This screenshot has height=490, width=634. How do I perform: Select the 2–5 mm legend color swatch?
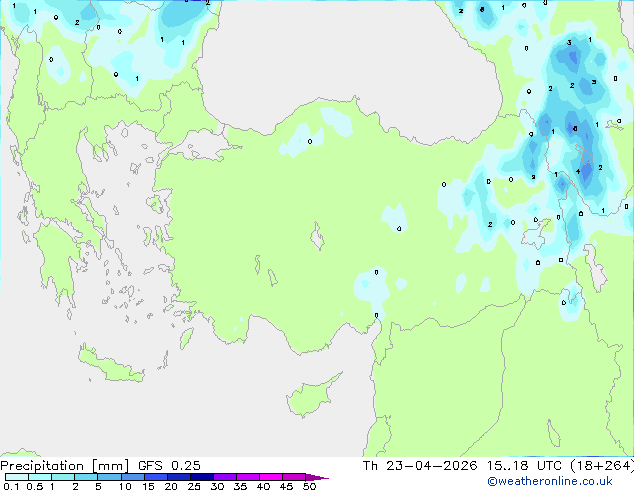point(86,477)
